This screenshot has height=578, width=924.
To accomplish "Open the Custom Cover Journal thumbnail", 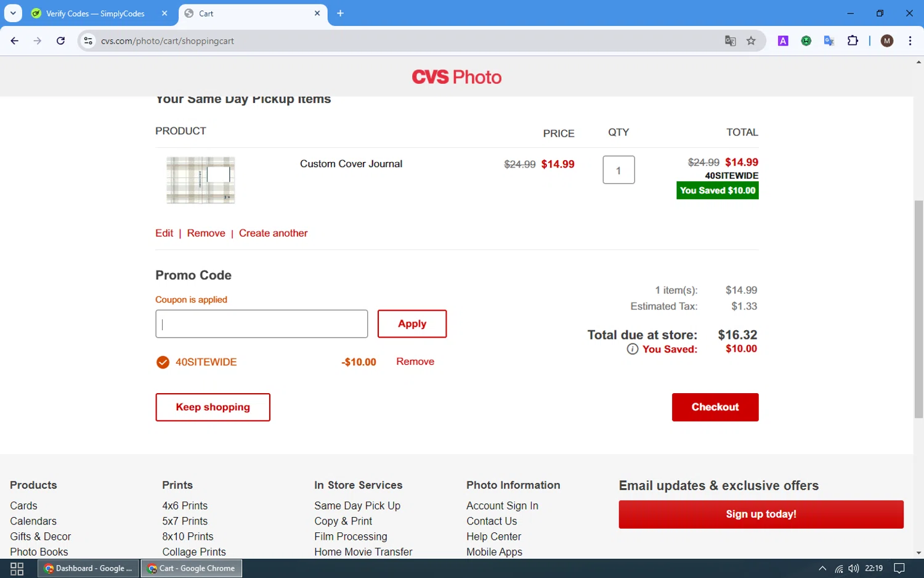I will (201, 180).
